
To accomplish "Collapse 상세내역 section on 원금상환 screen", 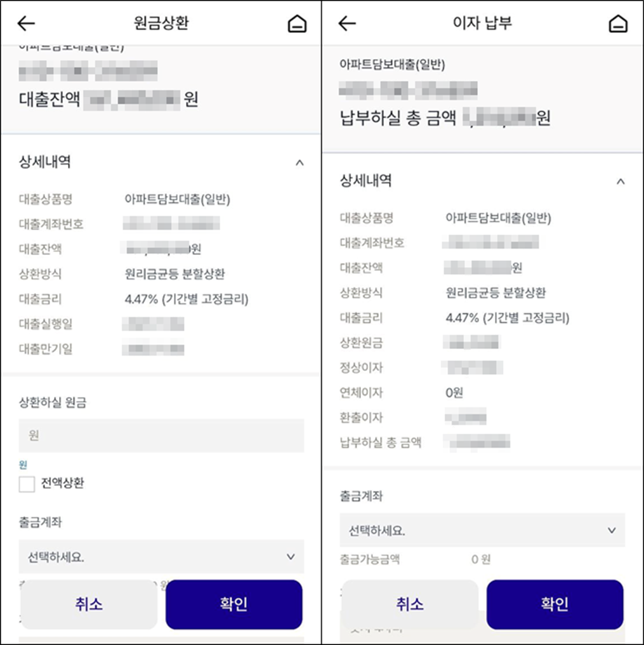I will 299,163.
